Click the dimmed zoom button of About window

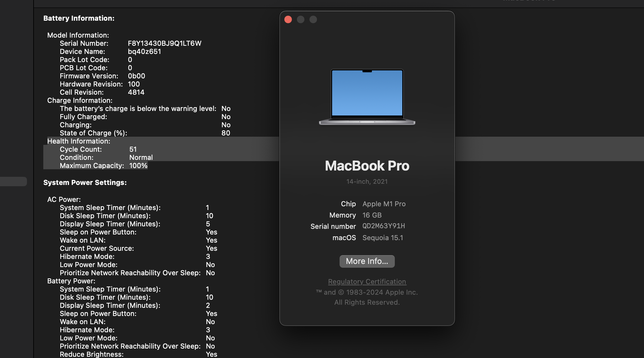(x=313, y=19)
